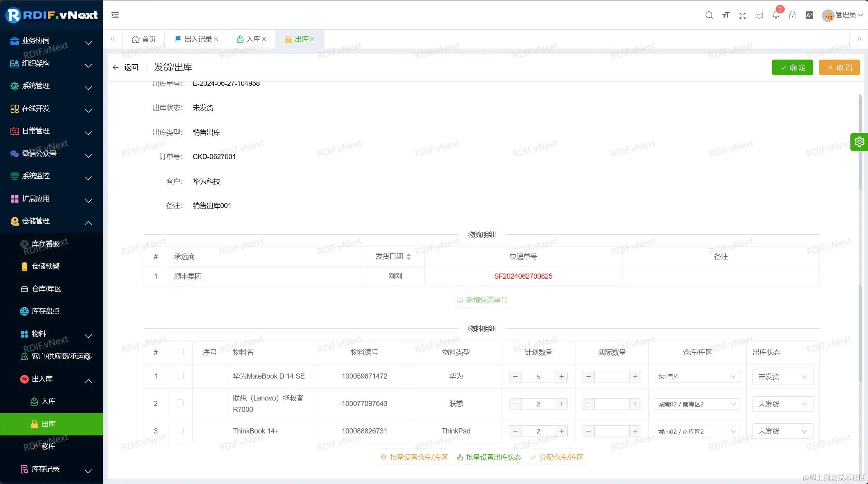Viewport: 868px width, 484px height.
Task: Check the box for ThinkBook 14+ row
Action: (x=180, y=430)
